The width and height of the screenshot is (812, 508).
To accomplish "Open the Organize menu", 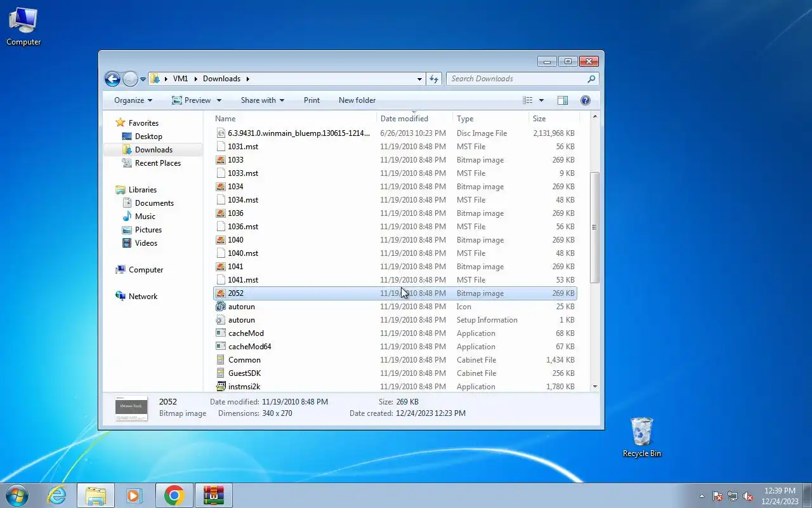I will tap(133, 100).
